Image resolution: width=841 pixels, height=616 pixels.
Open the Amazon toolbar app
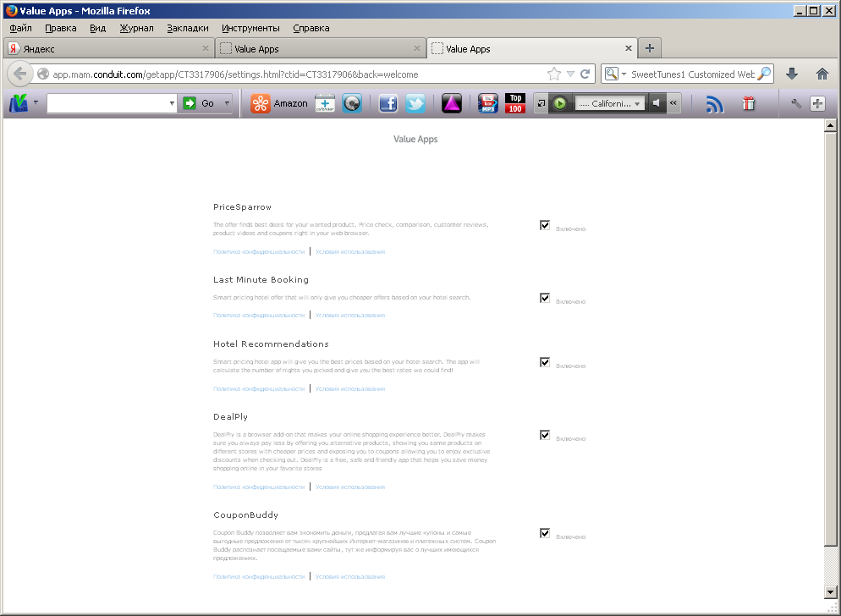pos(279,103)
